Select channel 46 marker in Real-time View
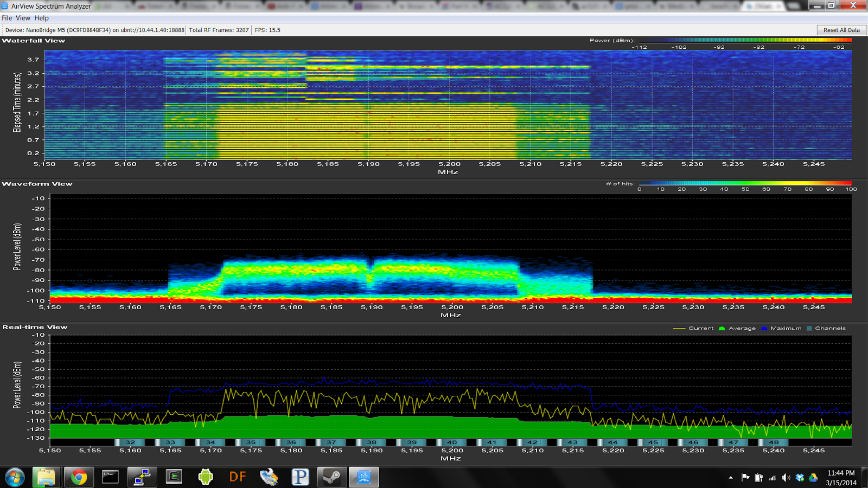Viewport: 868px width, 488px height. 693,442
